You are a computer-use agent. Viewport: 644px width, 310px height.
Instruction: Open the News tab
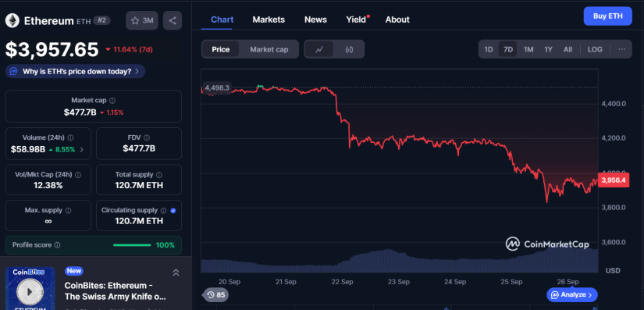click(315, 20)
